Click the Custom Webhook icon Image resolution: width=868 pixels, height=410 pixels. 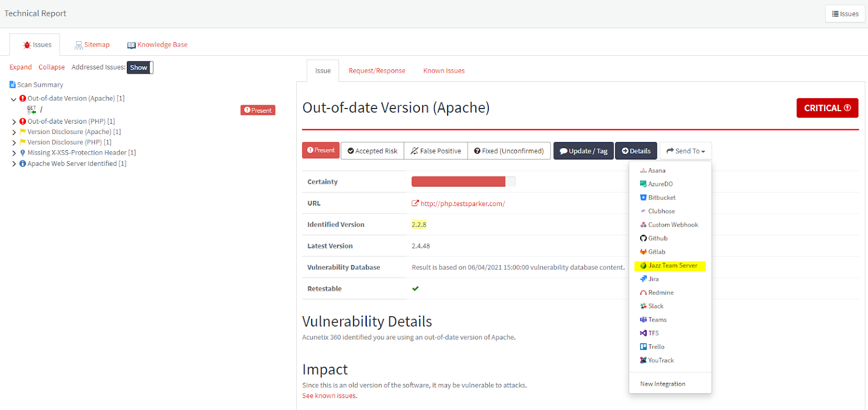(x=643, y=225)
